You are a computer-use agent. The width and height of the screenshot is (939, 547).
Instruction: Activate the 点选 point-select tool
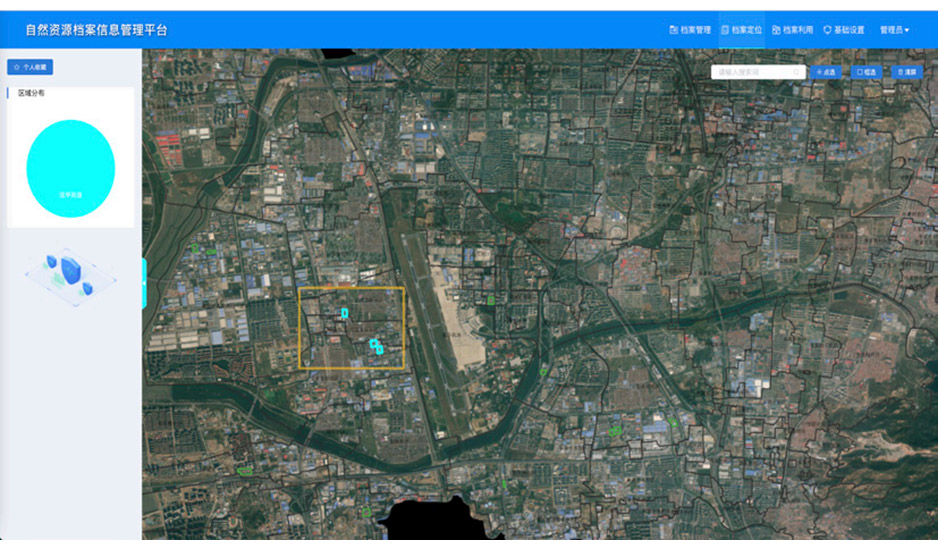coord(826,72)
